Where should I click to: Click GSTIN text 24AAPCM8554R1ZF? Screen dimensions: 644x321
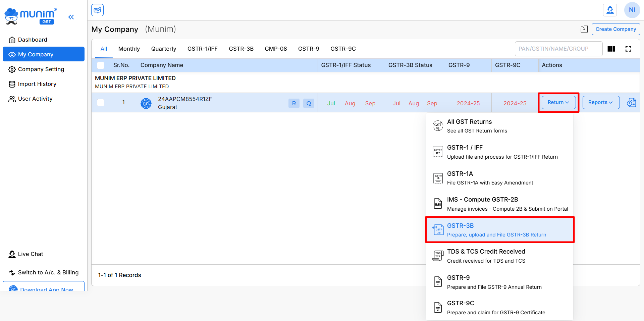[x=185, y=99]
